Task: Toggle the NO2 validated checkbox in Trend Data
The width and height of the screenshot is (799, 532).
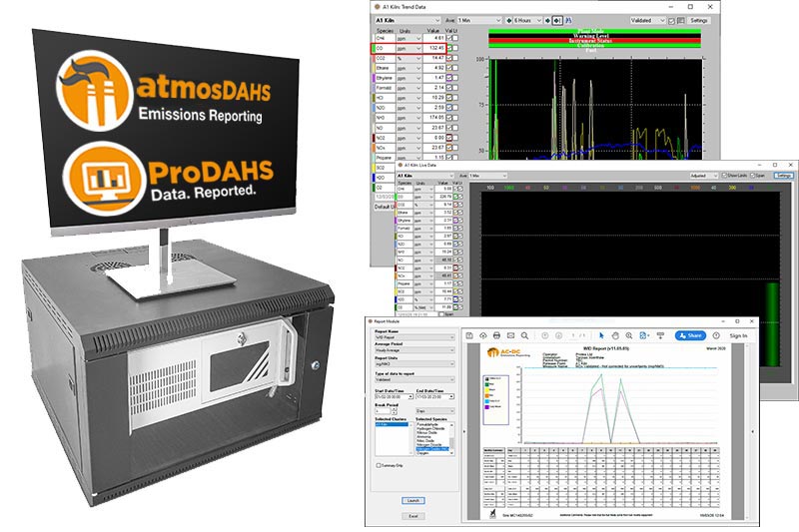Action: click(449, 138)
